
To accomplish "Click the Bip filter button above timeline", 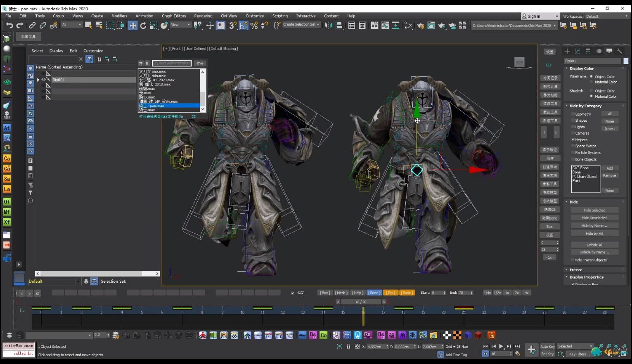I will tap(391, 293).
